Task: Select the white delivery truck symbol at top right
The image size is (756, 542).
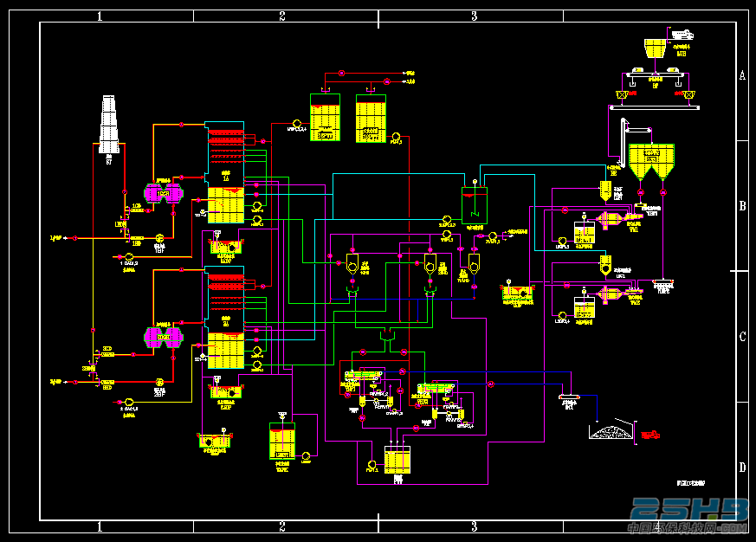Action: tap(682, 35)
